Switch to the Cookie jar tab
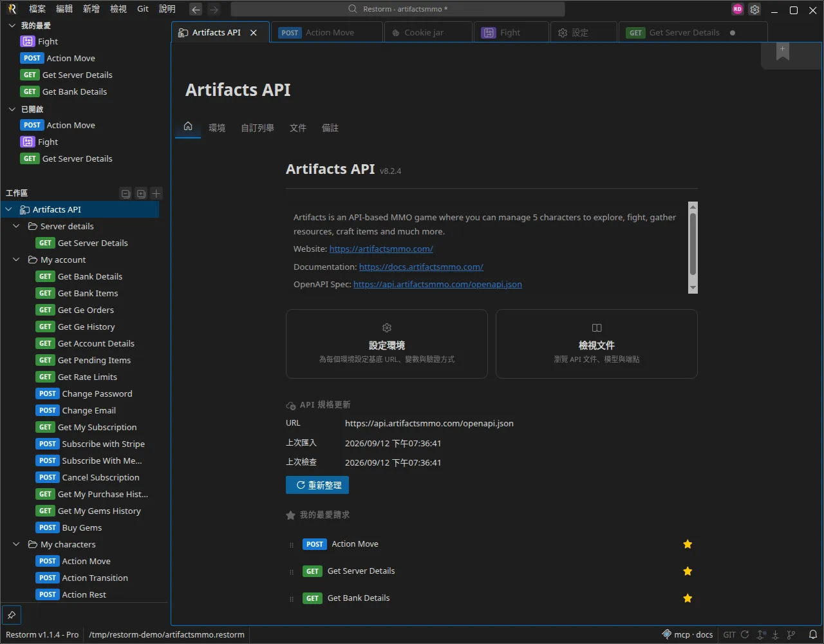Viewport: 824px width, 644px height. coord(428,33)
